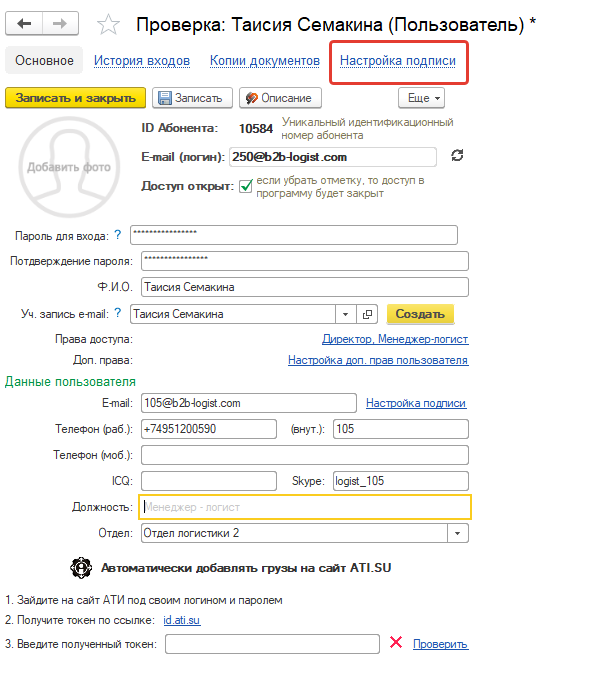Open the Настройка подписи link beside the E-mail field
Image resolution: width=608 pixels, height=691 pixels.
(x=416, y=403)
